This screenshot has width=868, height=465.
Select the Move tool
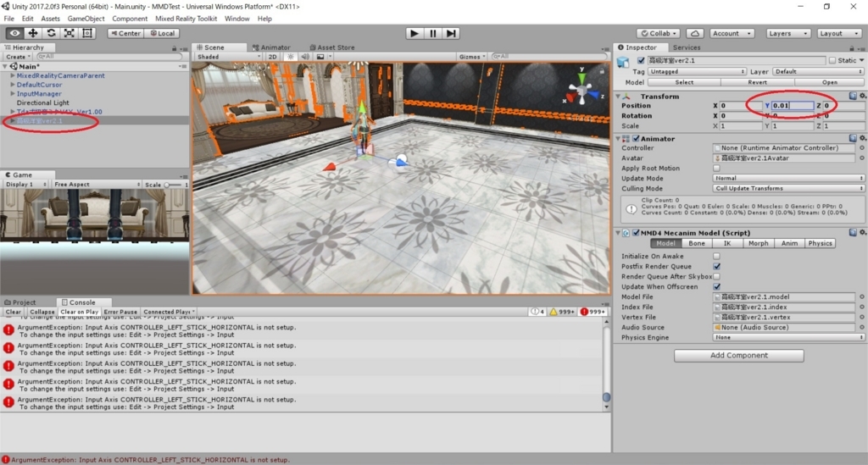[x=33, y=33]
